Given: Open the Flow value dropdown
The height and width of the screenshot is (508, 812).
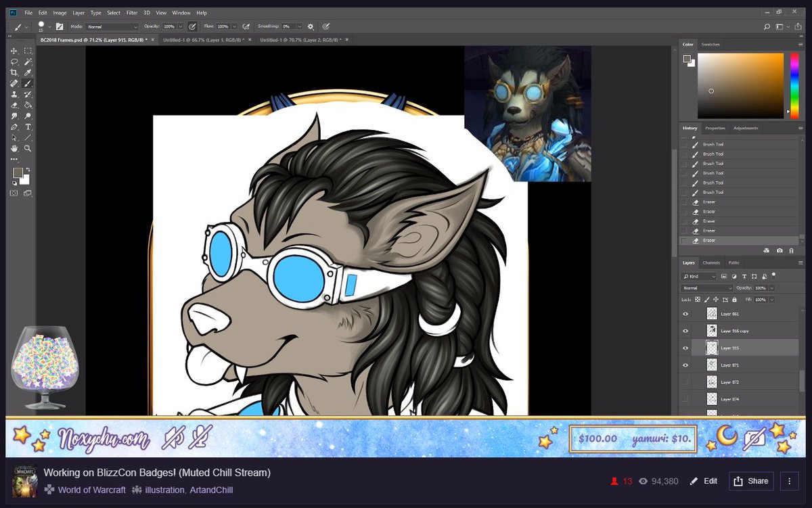Looking at the screenshot, I should point(234,26).
